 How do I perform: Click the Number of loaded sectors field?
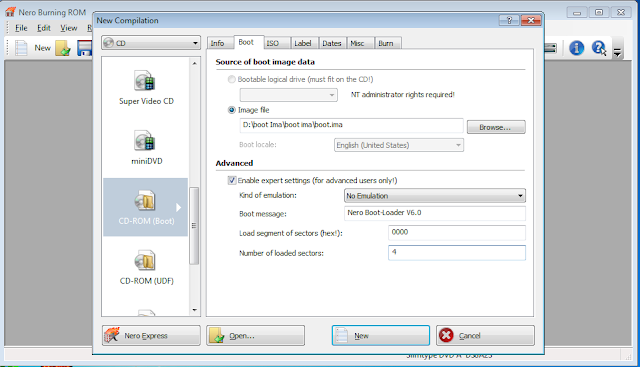click(457, 252)
